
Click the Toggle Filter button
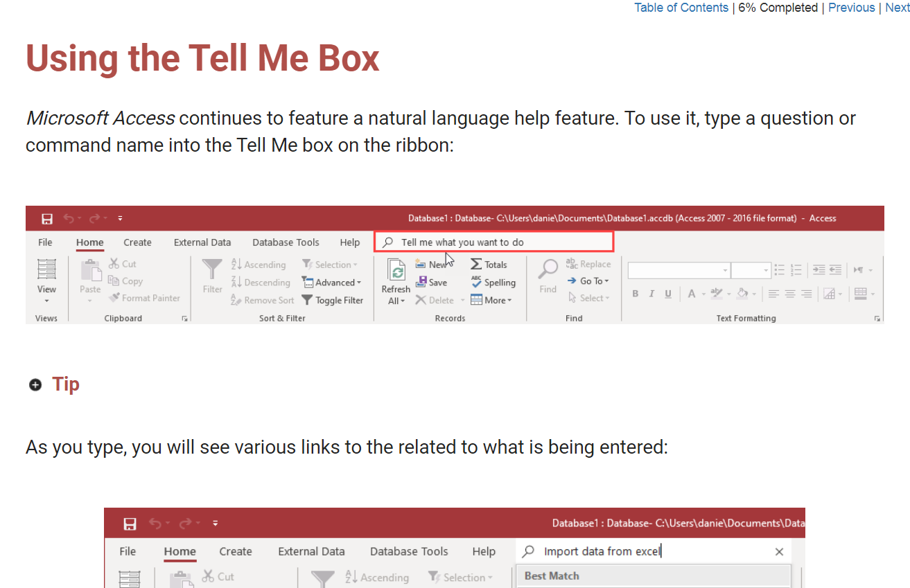tap(333, 301)
